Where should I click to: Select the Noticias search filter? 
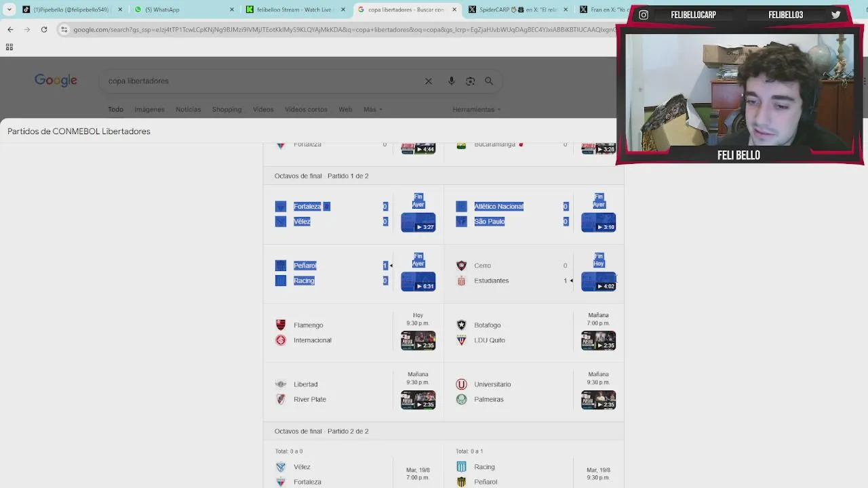(x=188, y=109)
